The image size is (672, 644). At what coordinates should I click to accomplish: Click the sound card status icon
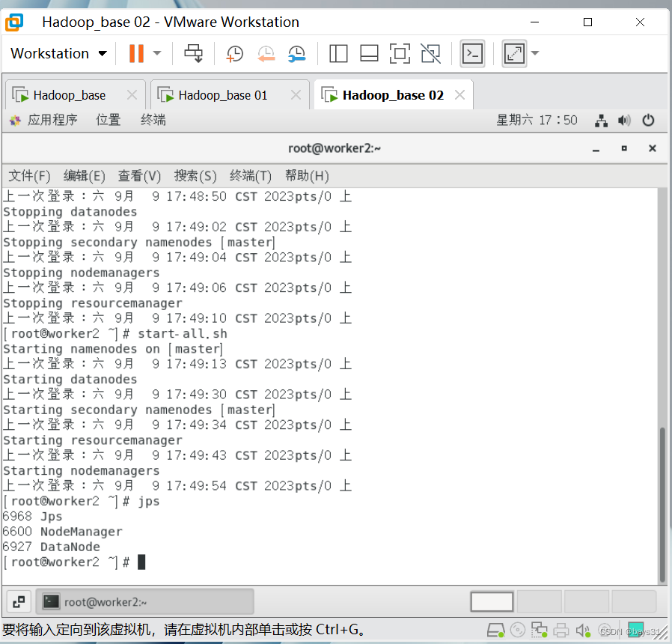pos(583,631)
